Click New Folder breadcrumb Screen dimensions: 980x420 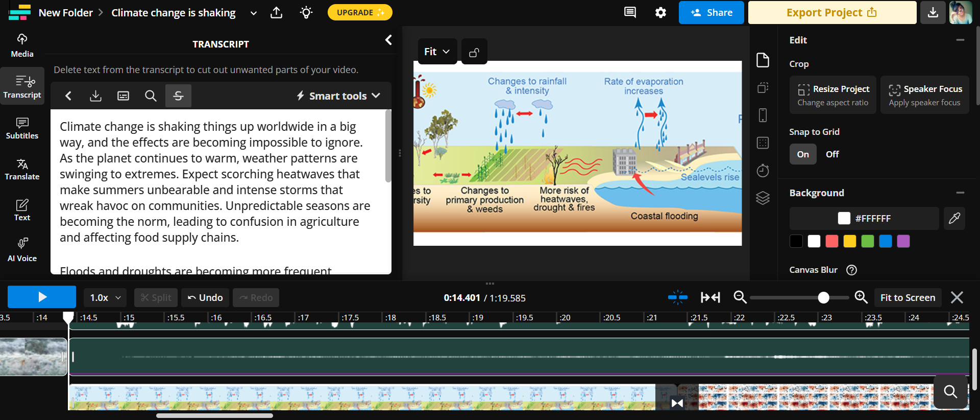66,13
